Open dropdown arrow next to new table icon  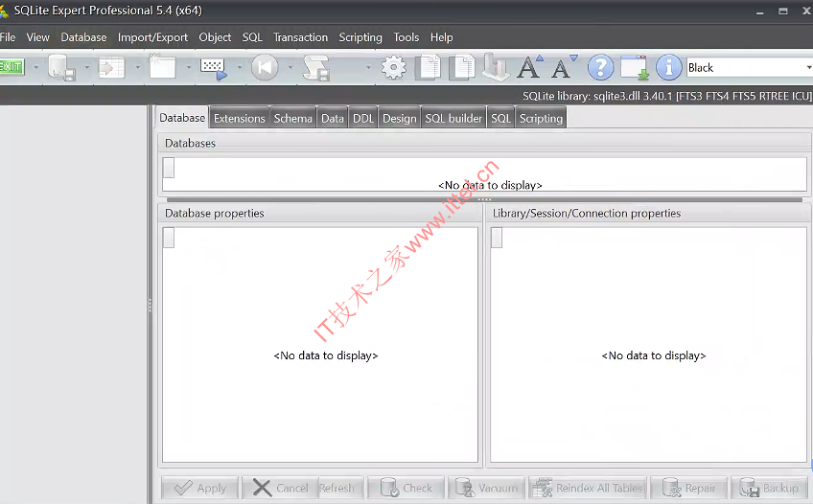(188, 67)
